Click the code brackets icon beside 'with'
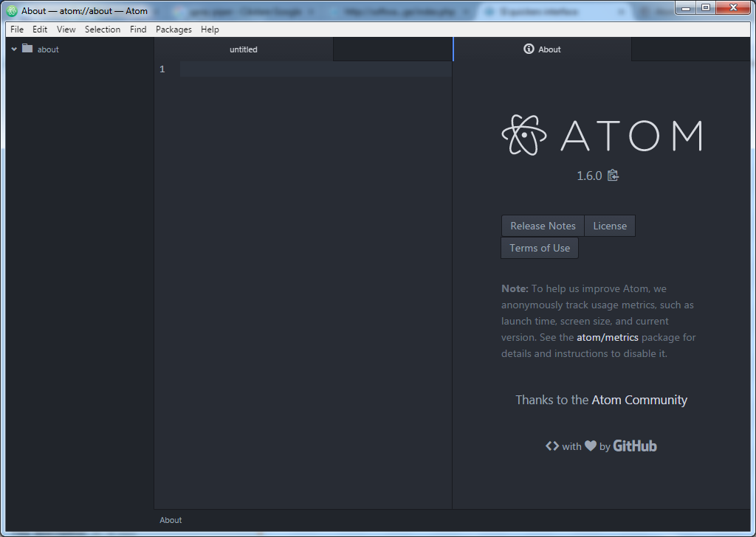The width and height of the screenshot is (756, 537). click(551, 446)
